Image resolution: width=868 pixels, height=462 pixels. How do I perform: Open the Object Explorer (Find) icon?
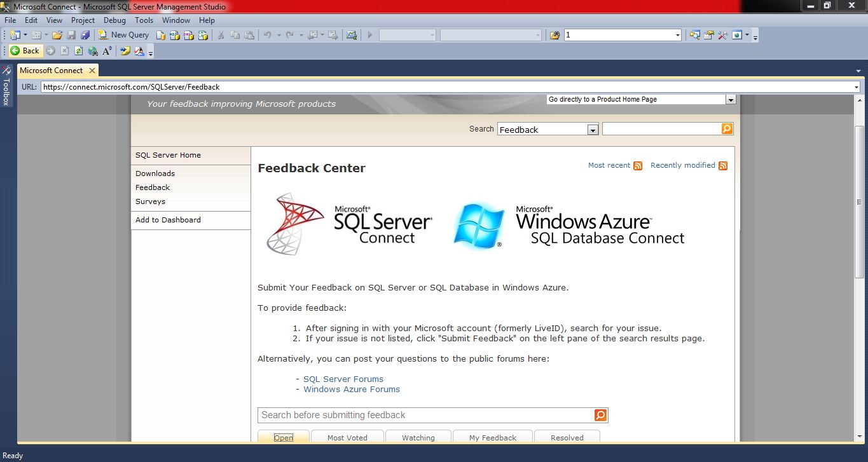pyautogui.click(x=694, y=35)
